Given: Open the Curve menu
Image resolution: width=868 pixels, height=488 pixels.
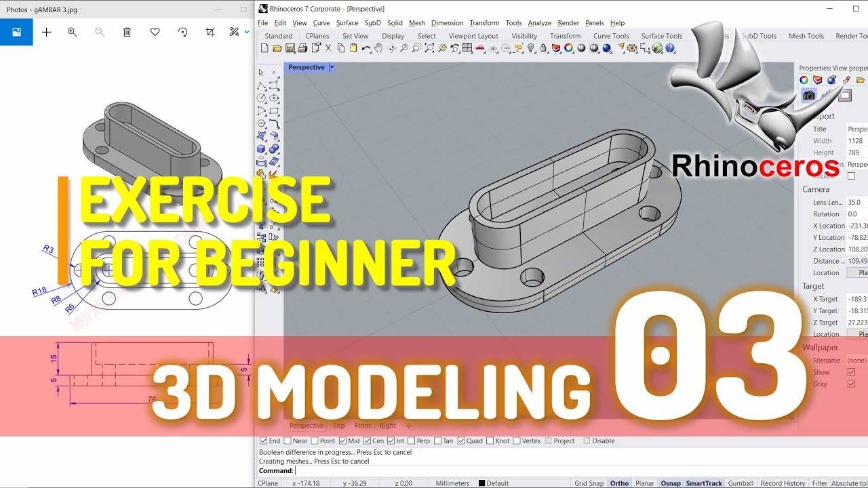Looking at the screenshot, I should (x=321, y=23).
